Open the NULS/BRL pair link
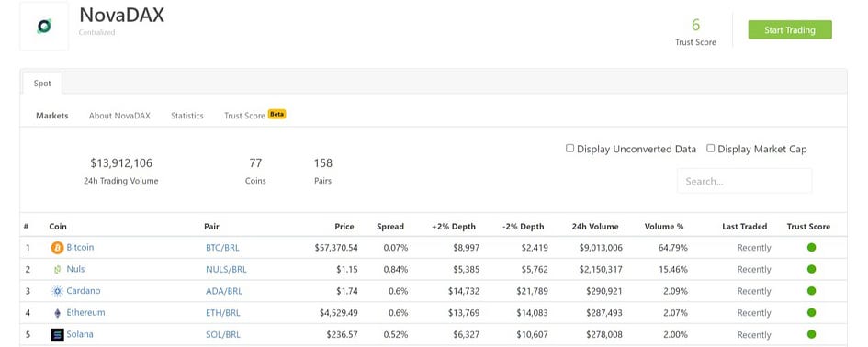 pyautogui.click(x=226, y=270)
